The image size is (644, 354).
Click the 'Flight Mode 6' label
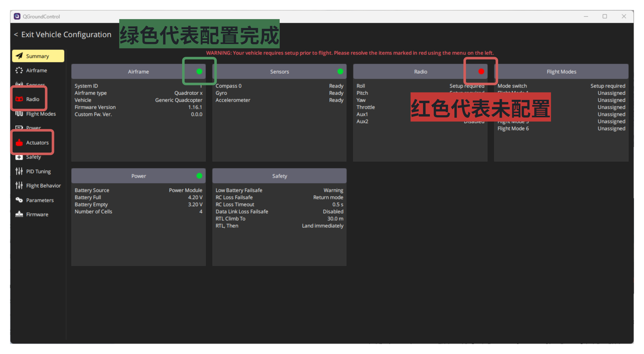point(513,129)
